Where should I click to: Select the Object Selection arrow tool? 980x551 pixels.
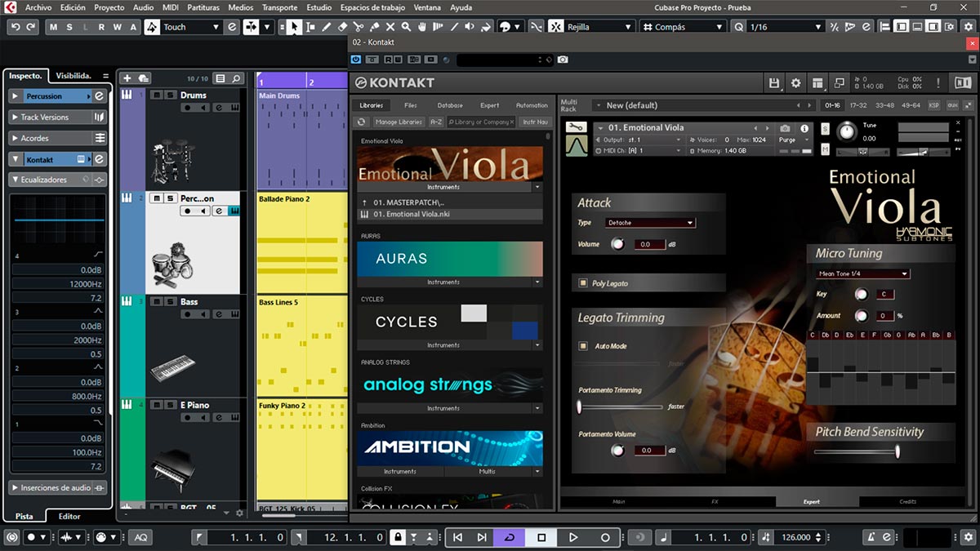[x=294, y=27]
